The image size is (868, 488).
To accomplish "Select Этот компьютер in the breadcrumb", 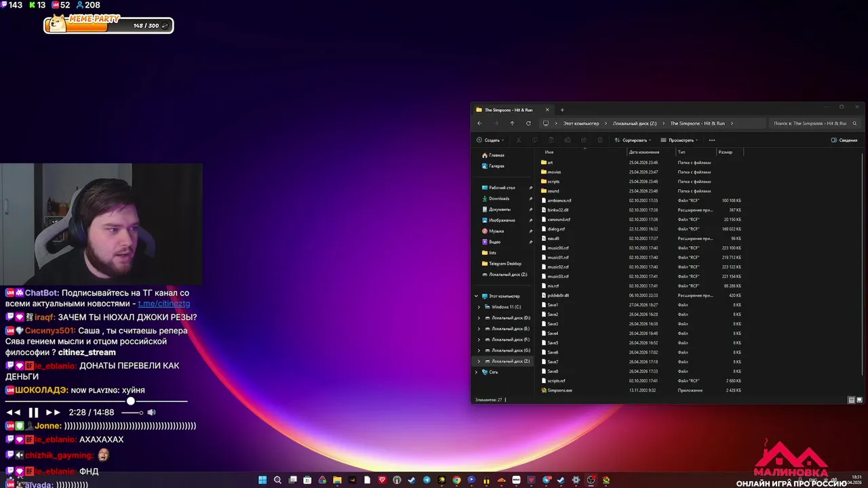I will (580, 123).
